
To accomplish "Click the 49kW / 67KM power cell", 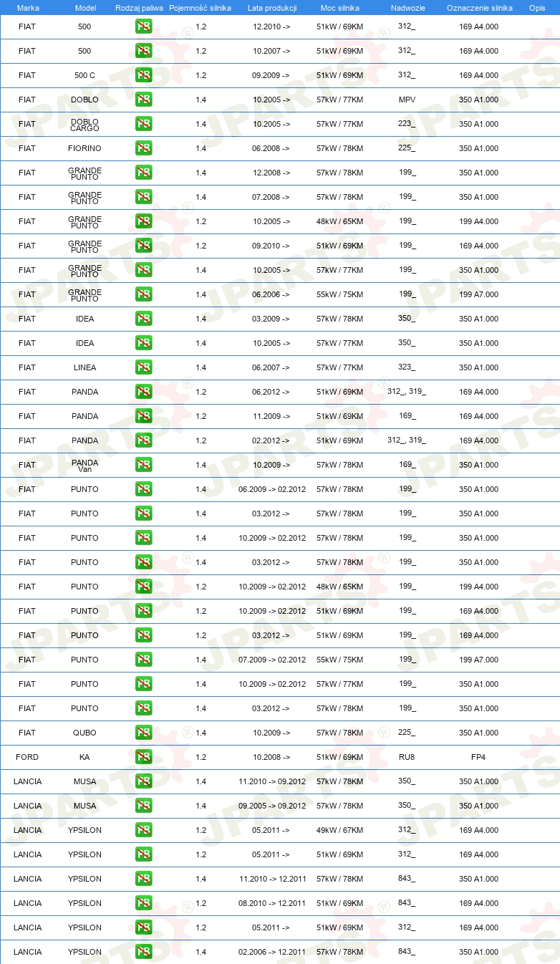I will pyautogui.click(x=339, y=830).
